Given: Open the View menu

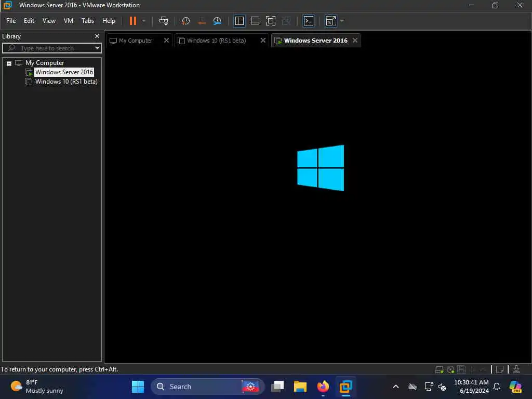Looking at the screenshot, I should point(49,21).
